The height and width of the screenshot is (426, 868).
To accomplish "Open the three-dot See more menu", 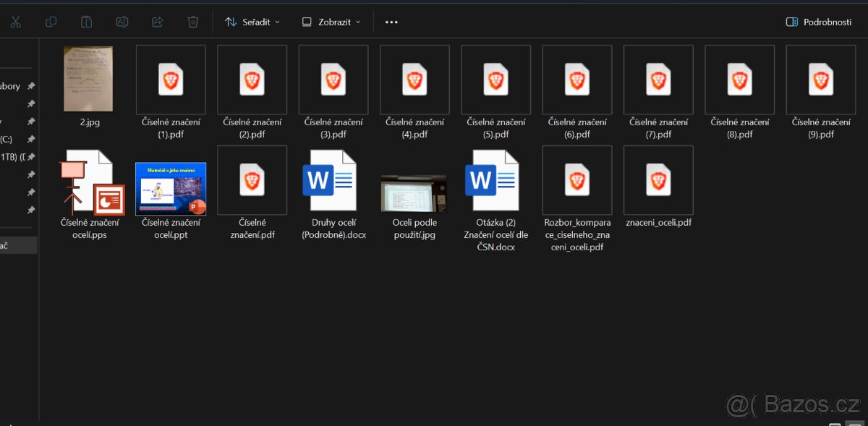I will 391,22.
